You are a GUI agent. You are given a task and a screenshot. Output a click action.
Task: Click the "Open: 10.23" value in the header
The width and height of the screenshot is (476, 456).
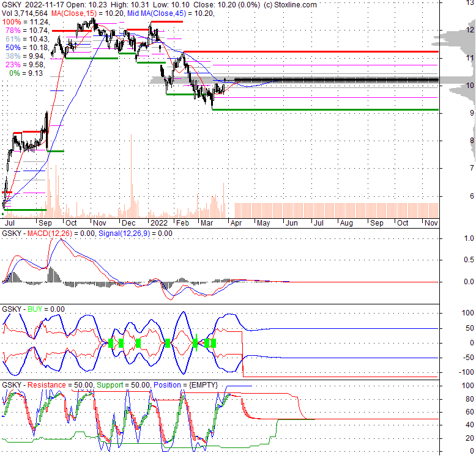tap(87, 5)
